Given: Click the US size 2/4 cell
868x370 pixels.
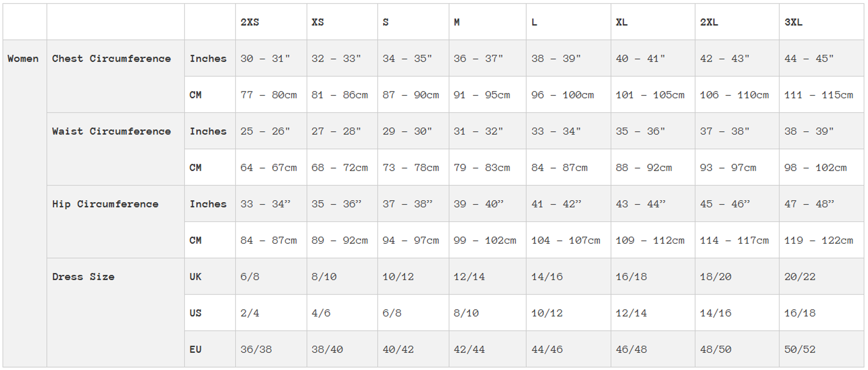Looking at the screenshot, I should 250,313.
